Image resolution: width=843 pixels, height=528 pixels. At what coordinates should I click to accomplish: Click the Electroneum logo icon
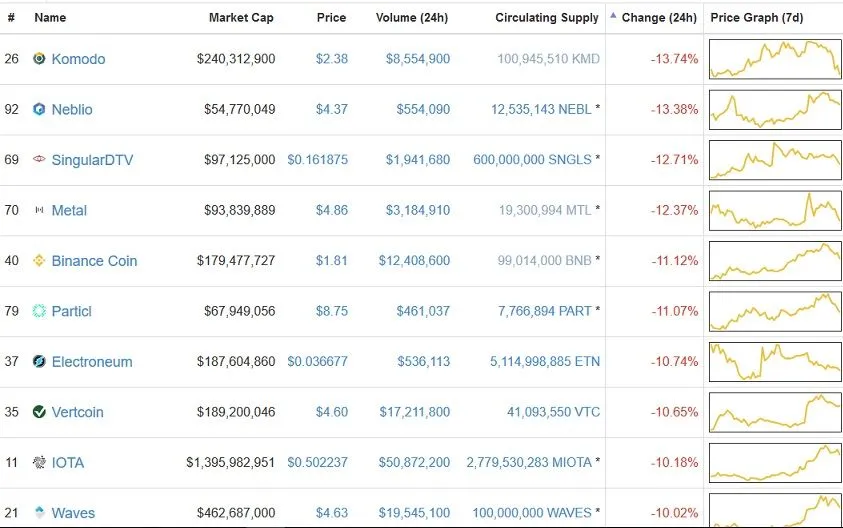tap(39, 361)
